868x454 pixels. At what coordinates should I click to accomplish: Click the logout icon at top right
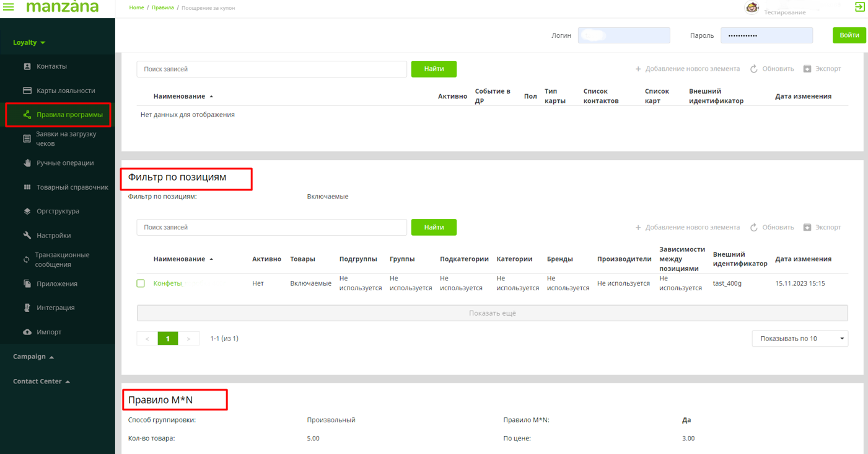[x=859, y=7]
